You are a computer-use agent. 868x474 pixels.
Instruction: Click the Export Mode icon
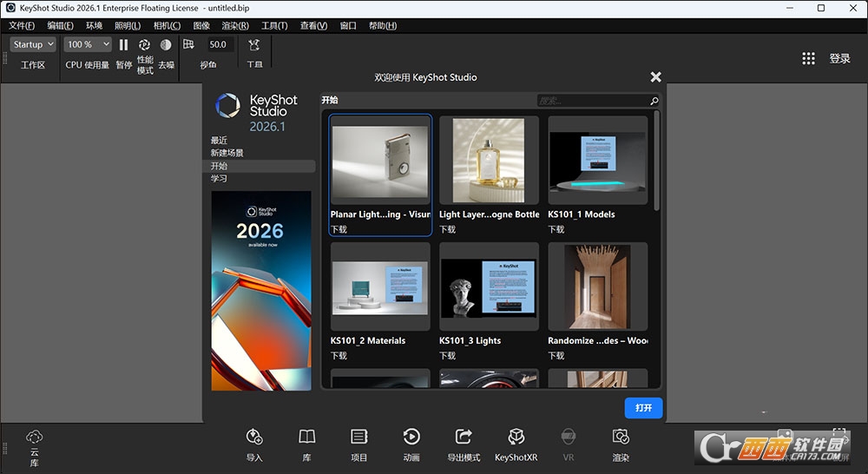464,437
